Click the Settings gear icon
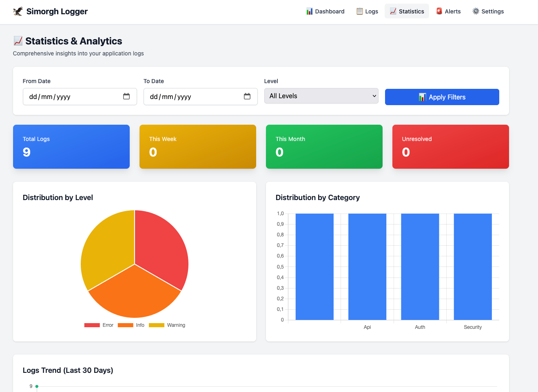 point(476,11)
